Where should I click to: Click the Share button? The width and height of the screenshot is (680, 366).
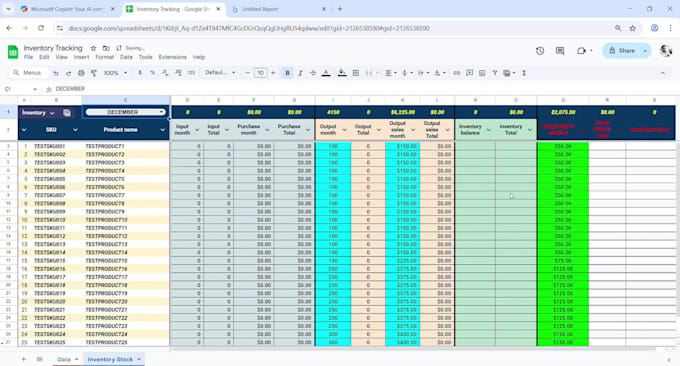point(621,51)
